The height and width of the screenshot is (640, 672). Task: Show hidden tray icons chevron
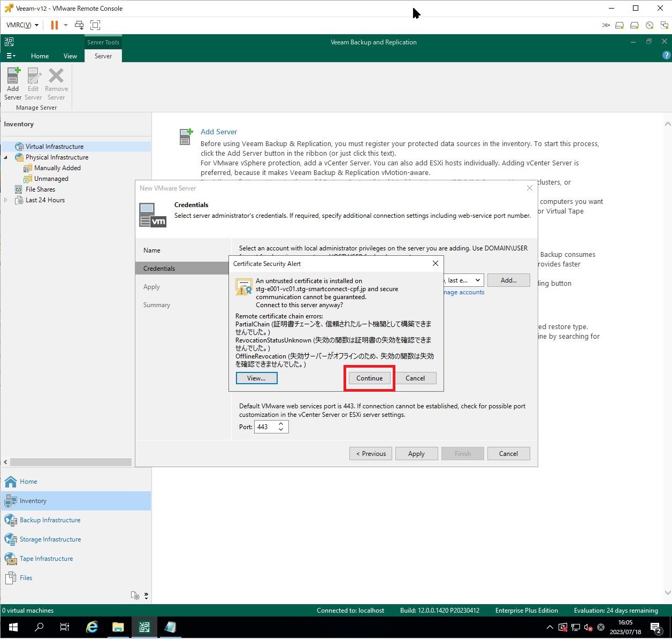pyautogui.click(x=549, y=627)
